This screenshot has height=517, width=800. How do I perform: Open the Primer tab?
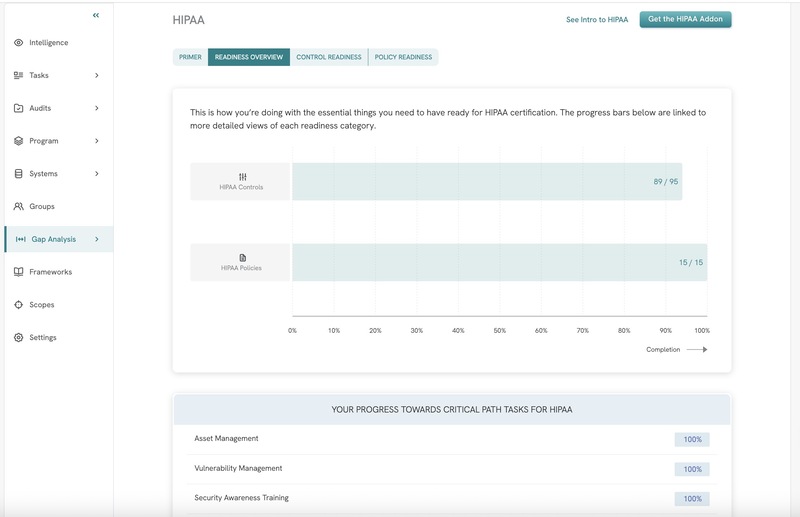[x=190, y=57]
